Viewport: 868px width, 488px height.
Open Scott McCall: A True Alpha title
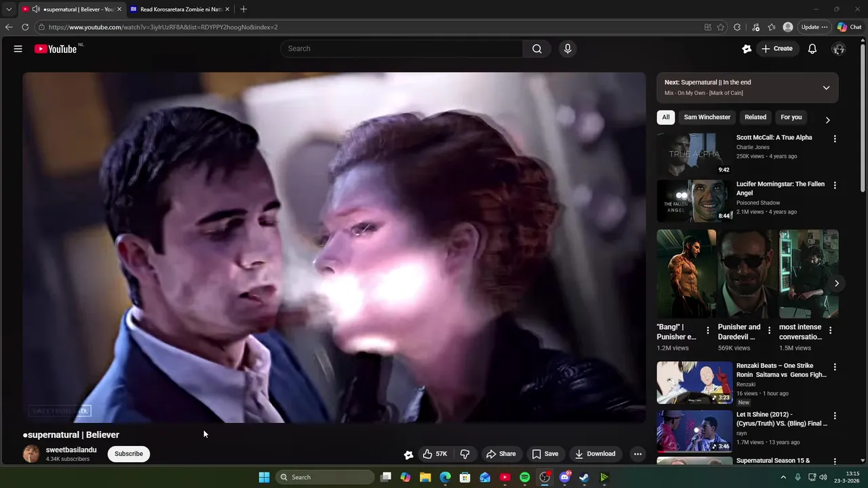tap(774, 138)
